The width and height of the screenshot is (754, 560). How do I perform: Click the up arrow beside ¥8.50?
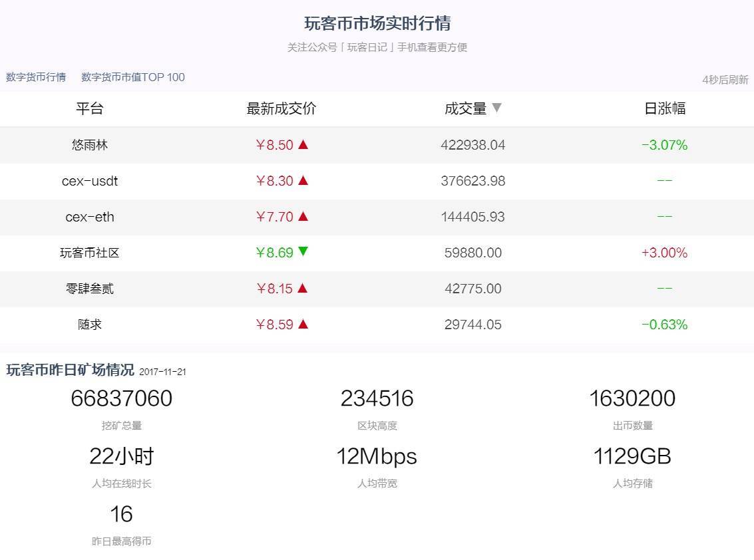(x=303, y=144)
